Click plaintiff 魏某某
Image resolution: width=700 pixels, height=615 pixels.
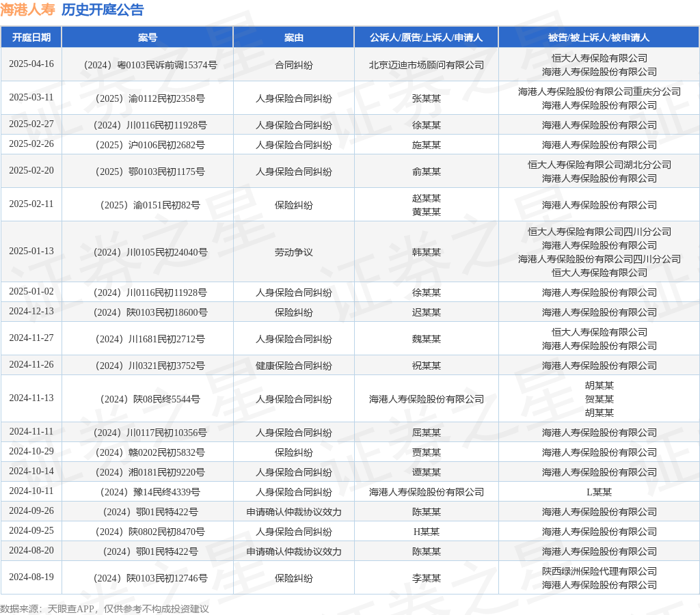427,339
